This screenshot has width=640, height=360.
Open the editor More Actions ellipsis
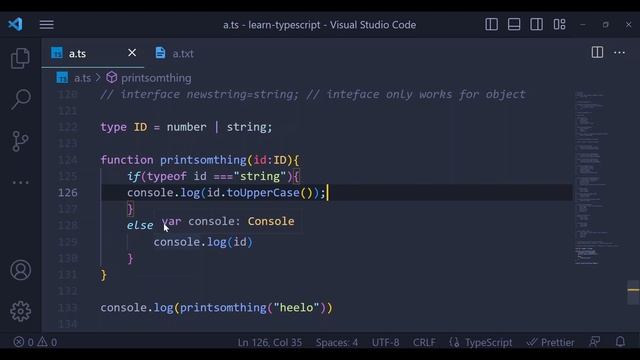[619, 53]
